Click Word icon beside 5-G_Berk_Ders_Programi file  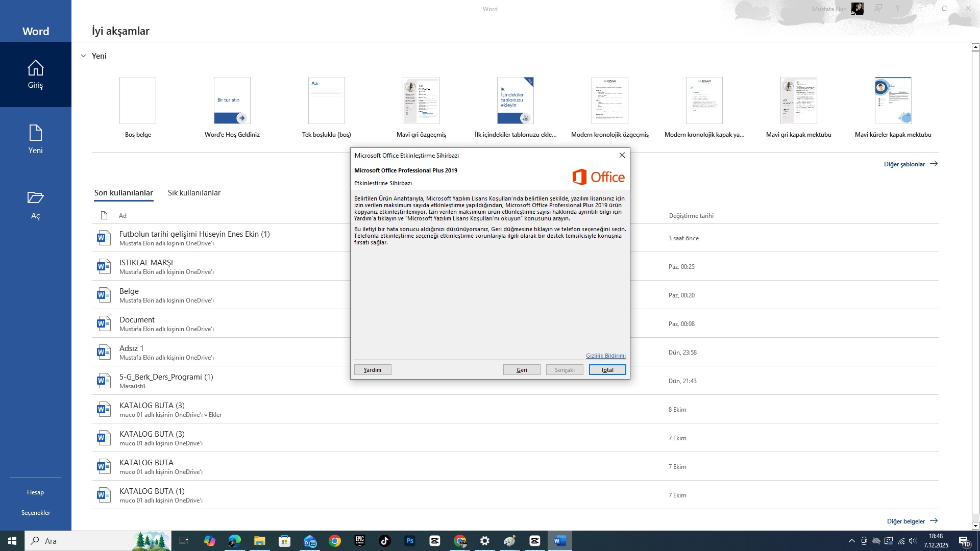click(x=104, y=381)
